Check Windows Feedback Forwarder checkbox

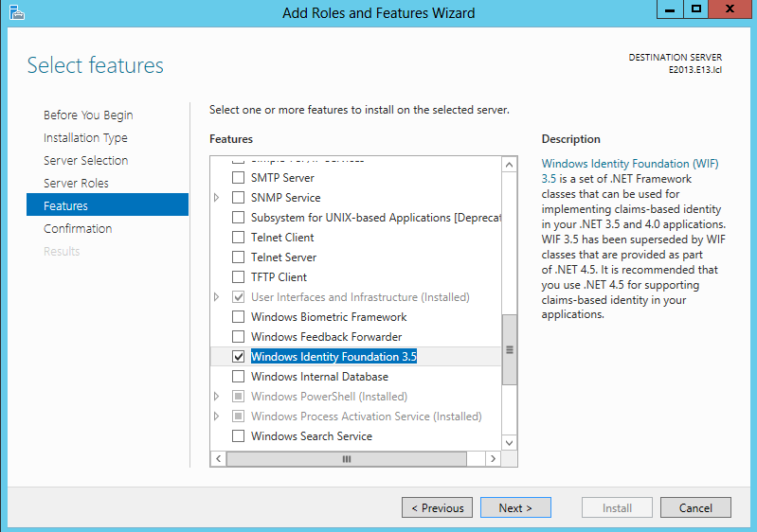(x=238, y=336)
